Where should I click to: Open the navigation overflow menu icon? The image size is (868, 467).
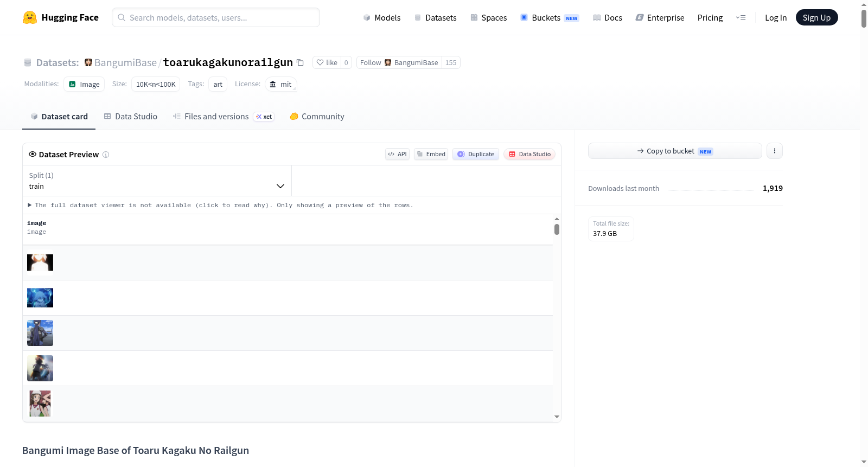point(741,17)
